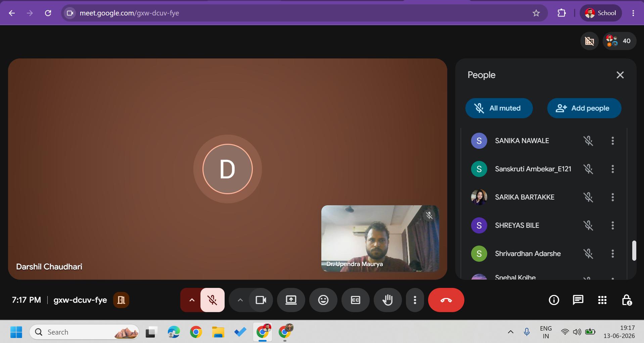Image resolution: width=644 pixels, height=343 pixels.
Task: Click the People panel scrollbar thumb
Action: (x=634, y=250)
